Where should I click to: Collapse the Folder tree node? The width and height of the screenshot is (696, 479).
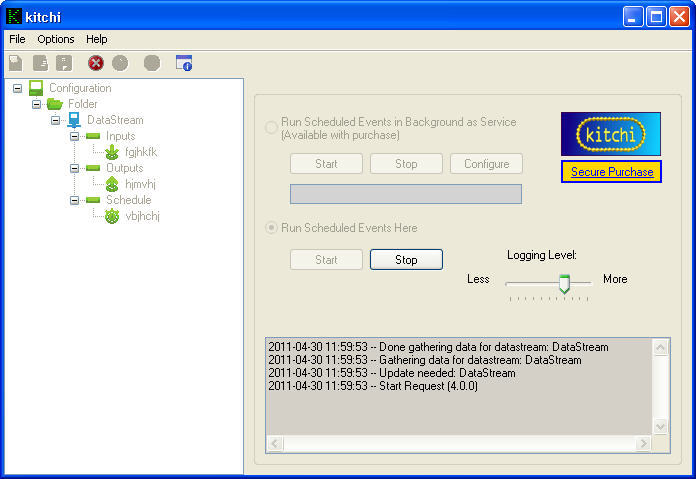coord(36,104)
